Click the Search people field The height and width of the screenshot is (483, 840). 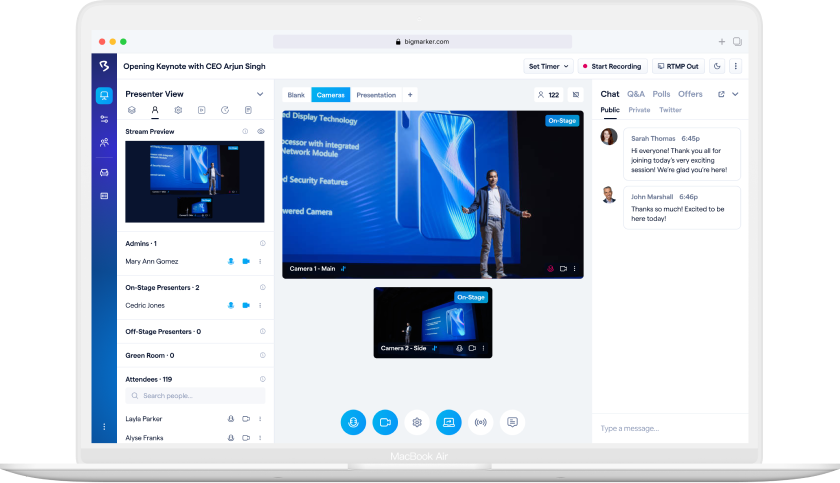pyautogui.click(x=195, y=396)
